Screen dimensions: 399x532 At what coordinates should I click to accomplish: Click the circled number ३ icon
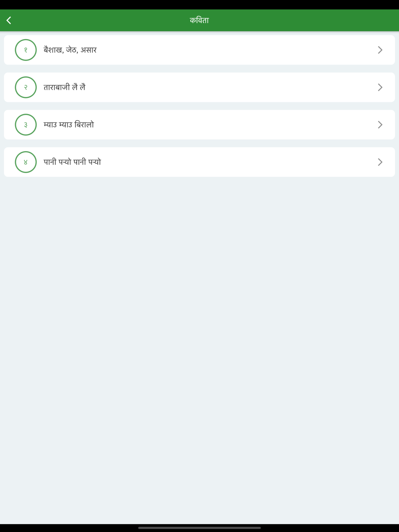pyautogui.click(x=26, y=125)
